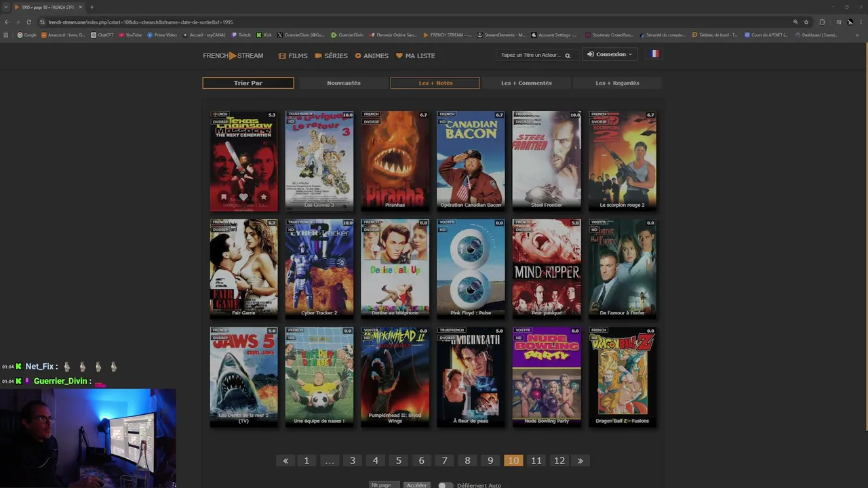The image size is (868, 488).
Task: Go to page 11
Action: pos(536,460)
